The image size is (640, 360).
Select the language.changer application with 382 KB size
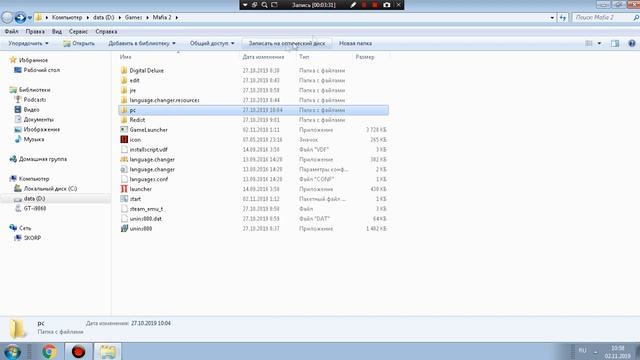pos(152,160)
